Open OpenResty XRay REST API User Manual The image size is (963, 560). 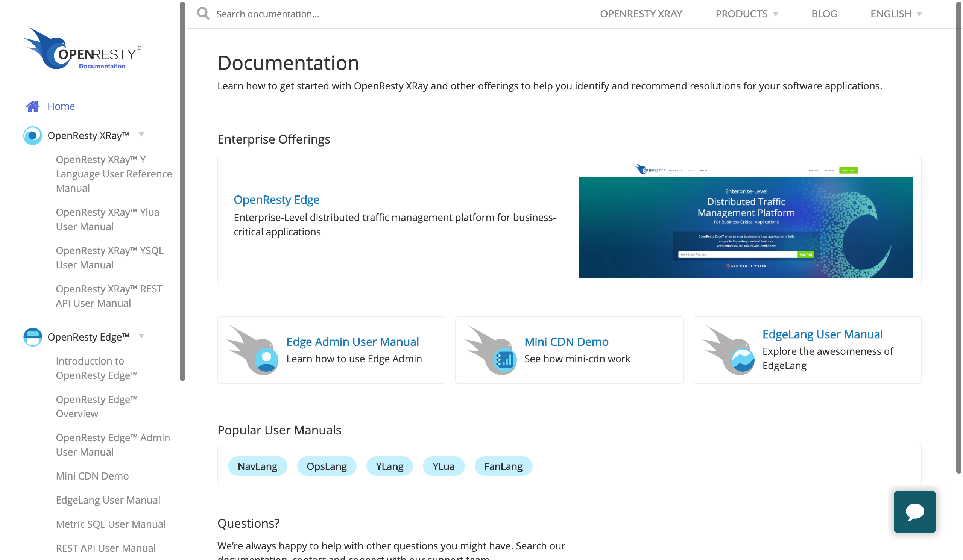[x=109, y=296]
